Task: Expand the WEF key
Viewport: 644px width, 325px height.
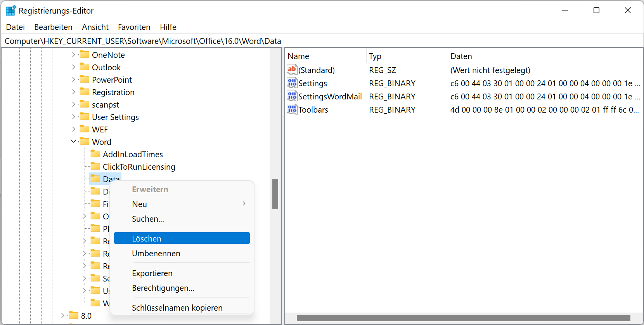Action: [74, 129]
